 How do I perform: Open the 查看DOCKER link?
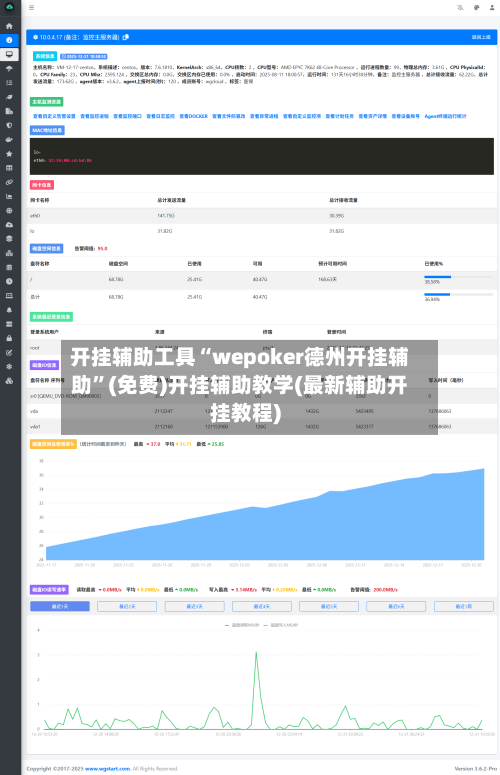pyautogui.click(x=194, y=116)
